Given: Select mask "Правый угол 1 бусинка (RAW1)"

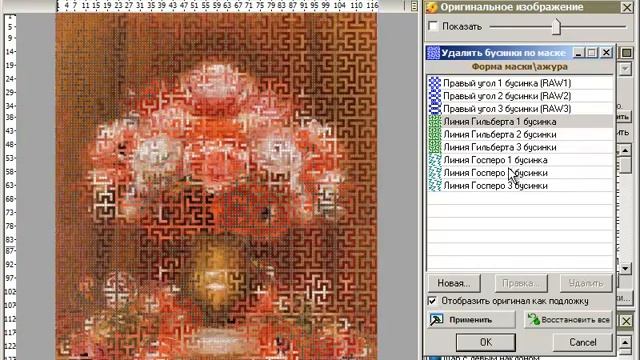Looking at the screenshot, I should [x=520, y=83].
